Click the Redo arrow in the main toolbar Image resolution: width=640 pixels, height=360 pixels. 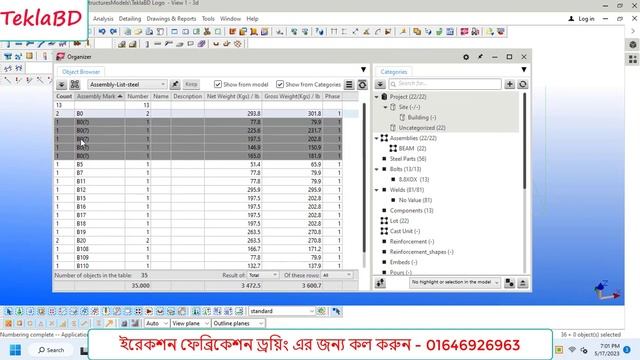pos(113,31)
